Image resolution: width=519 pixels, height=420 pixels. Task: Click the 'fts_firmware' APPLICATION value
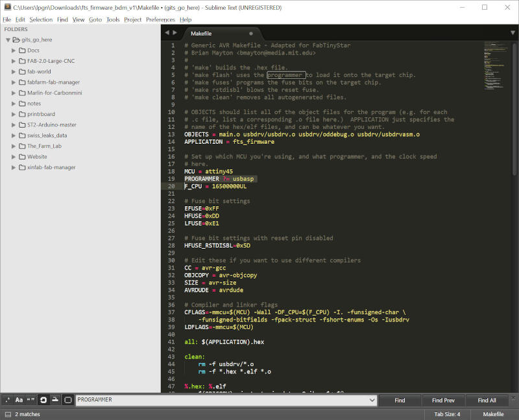[254, 142]
